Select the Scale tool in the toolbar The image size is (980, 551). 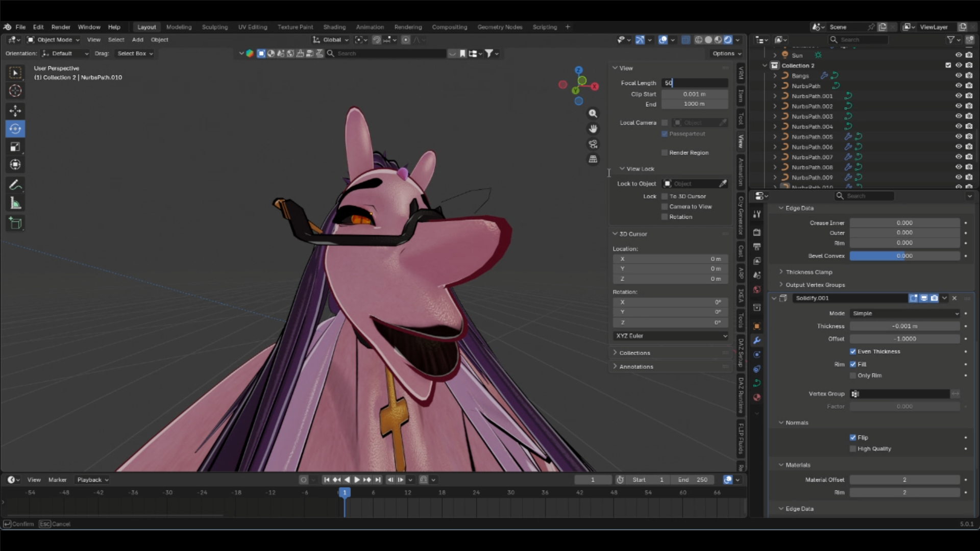[15, 147]
